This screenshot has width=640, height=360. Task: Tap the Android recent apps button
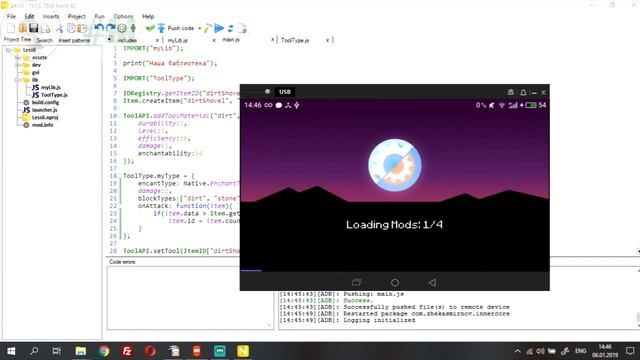point(357,282)
